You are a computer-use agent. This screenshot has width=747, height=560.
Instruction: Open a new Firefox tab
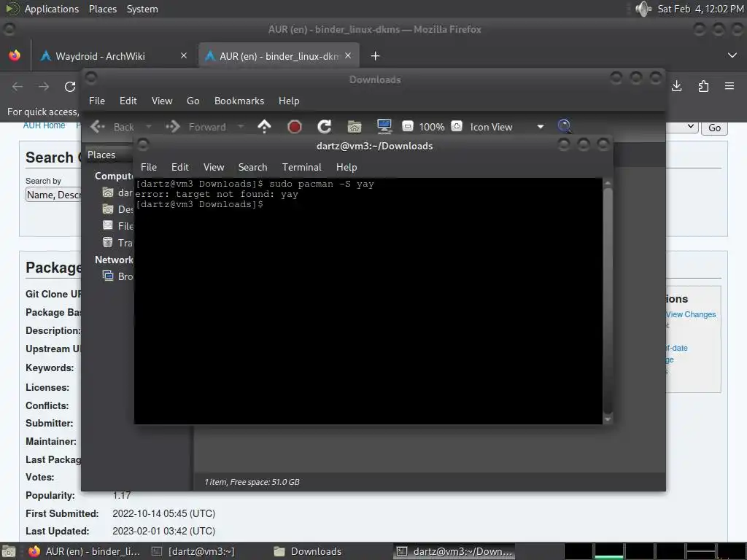(376, 56)
